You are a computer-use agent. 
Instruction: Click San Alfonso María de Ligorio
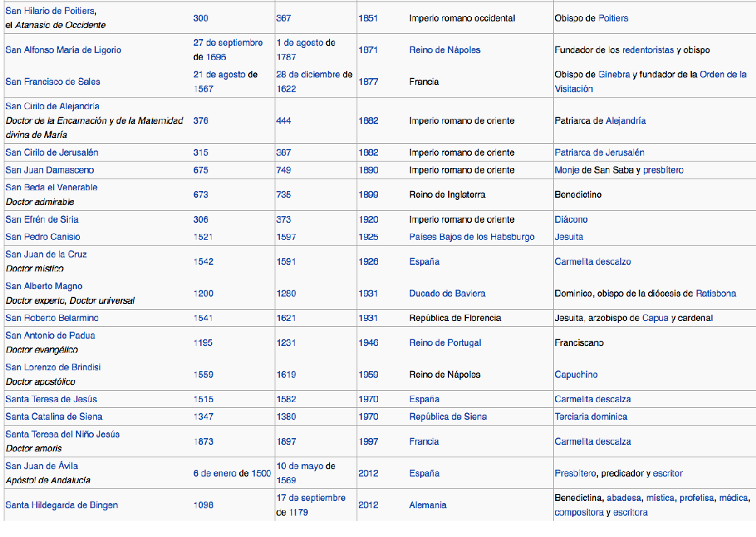tap(63, 50)
